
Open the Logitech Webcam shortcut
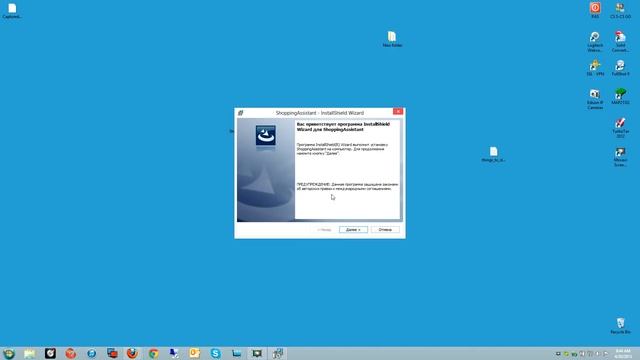tap(595, 42)
